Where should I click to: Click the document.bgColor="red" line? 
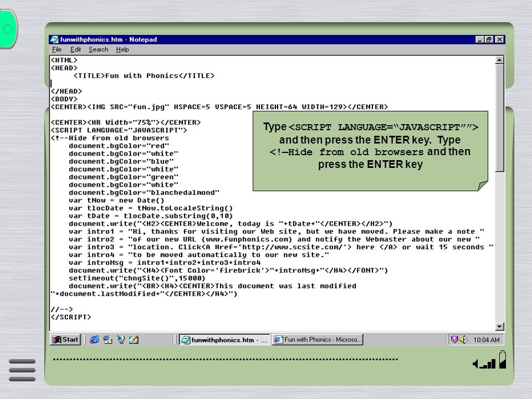[x=119, y=146]
